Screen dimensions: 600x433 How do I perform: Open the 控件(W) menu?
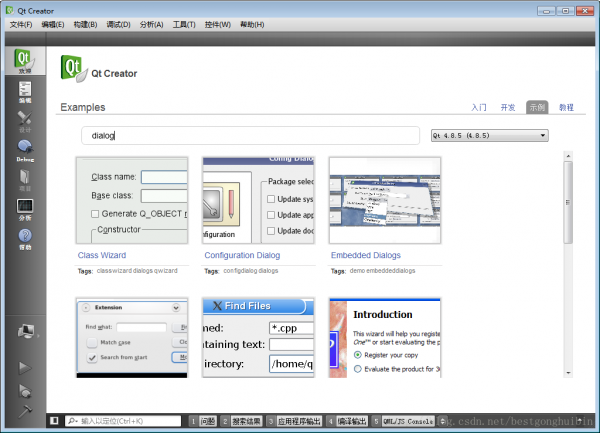(x=218, y=24)
